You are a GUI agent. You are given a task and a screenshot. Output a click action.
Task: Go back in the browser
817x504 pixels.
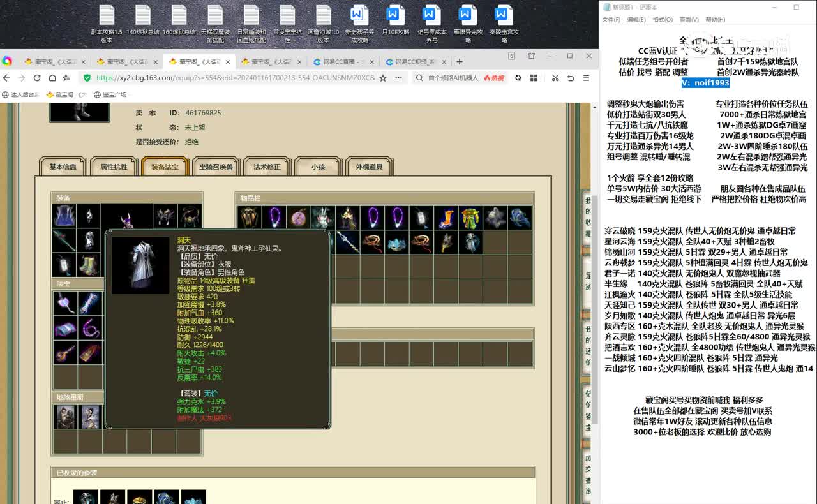pos(6,78)
